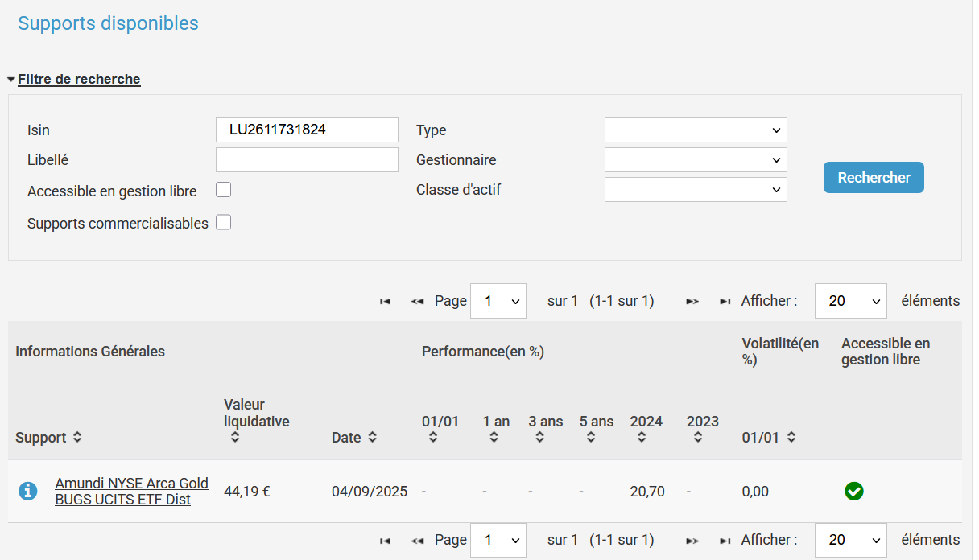This screenshot has height=560, width=979.
Task: Collapse the Filtre de recherche section
Action: click(x=79, y=80)
